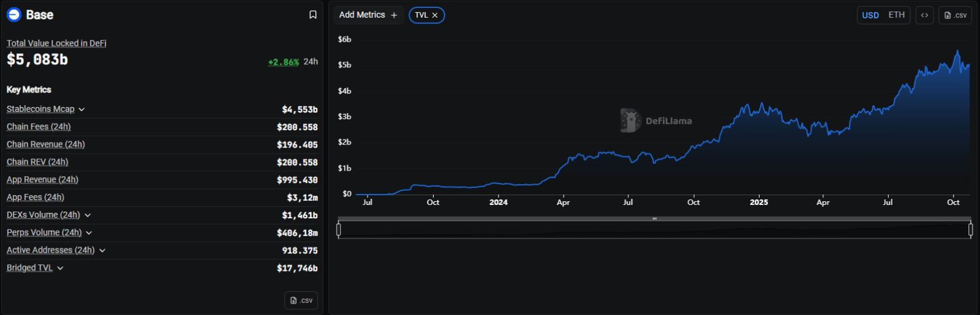Expand the Bridged TVL row
Viewport: 980px width, 315px height.
(60, 269)
